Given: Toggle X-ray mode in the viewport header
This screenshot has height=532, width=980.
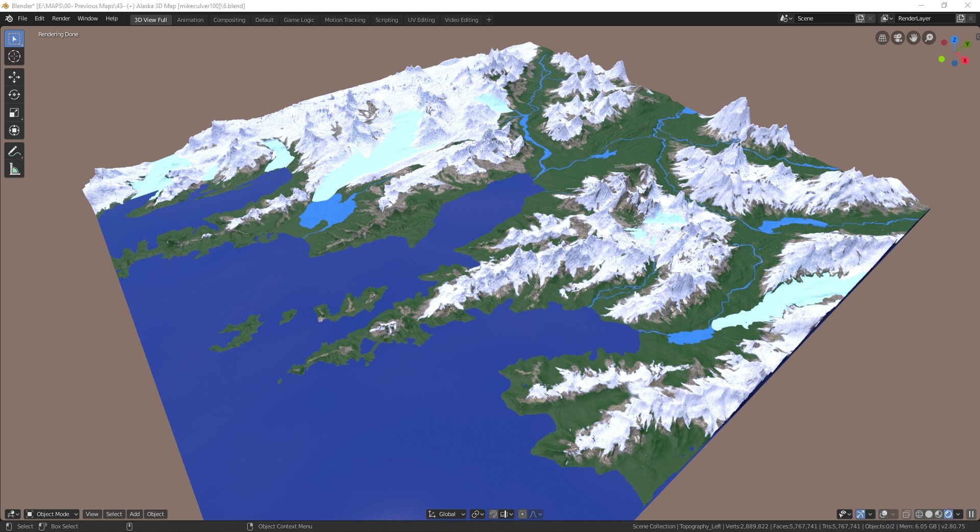Looking at the screenshot, I should (x=906, y=514).
